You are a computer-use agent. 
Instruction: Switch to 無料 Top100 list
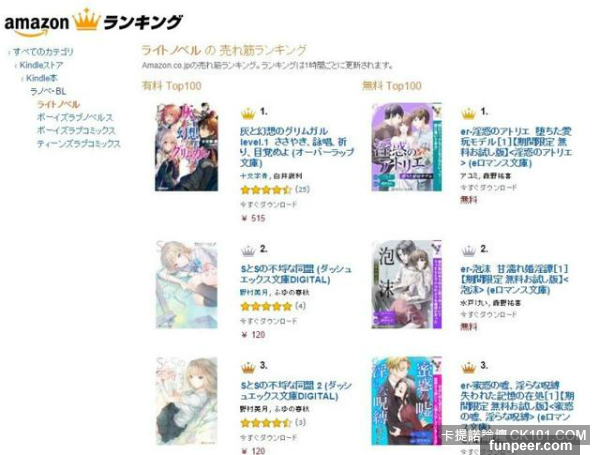pos(392,85)
